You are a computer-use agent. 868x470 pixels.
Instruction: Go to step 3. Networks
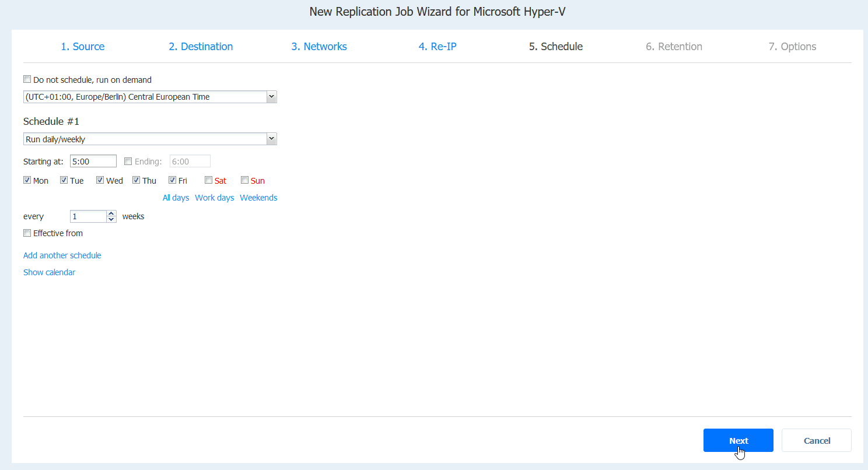tap(319, 47)
